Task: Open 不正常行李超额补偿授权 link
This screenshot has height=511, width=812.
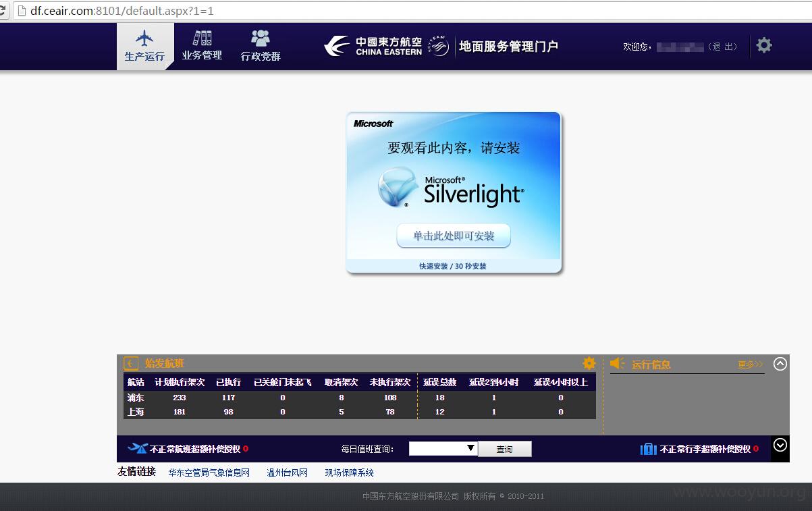Action: [x=705, y=449]
